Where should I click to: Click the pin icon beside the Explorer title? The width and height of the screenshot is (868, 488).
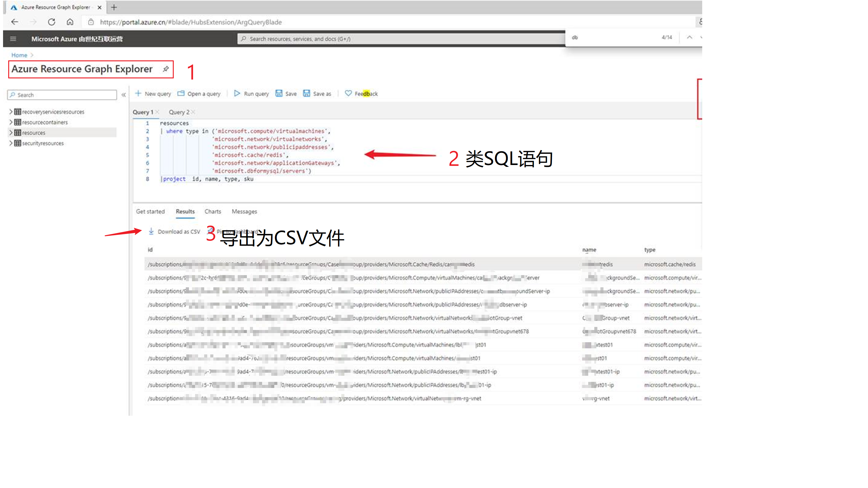tap(165, 69)
